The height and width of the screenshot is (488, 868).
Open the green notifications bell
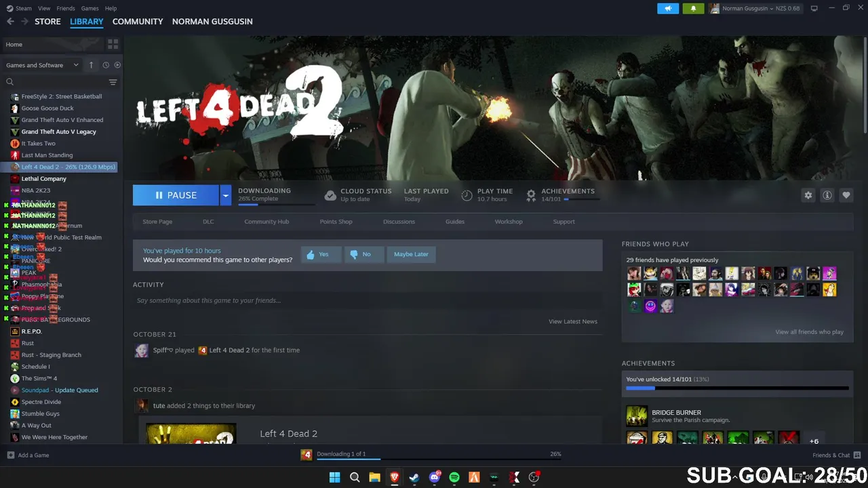point(693,8)
